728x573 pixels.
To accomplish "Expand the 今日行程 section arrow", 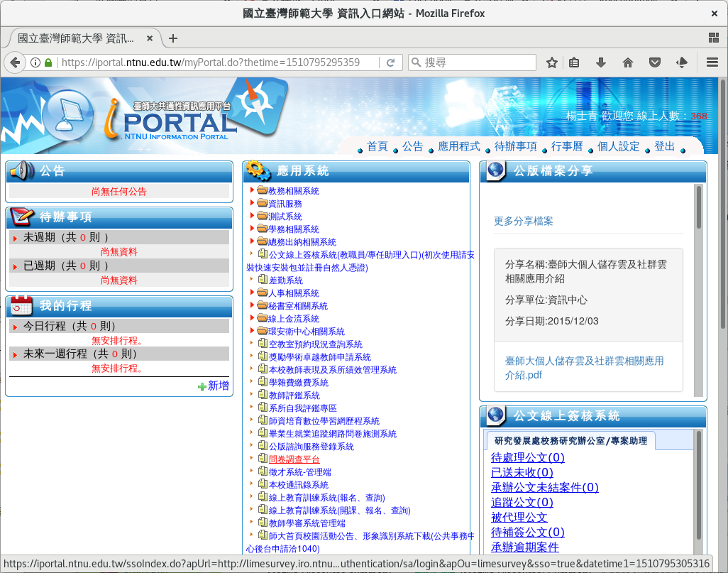I will (15, 327).
